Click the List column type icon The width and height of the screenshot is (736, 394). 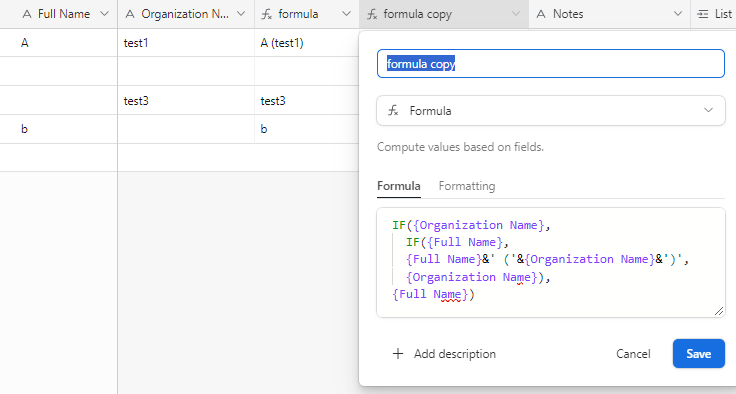coord(703,14)
